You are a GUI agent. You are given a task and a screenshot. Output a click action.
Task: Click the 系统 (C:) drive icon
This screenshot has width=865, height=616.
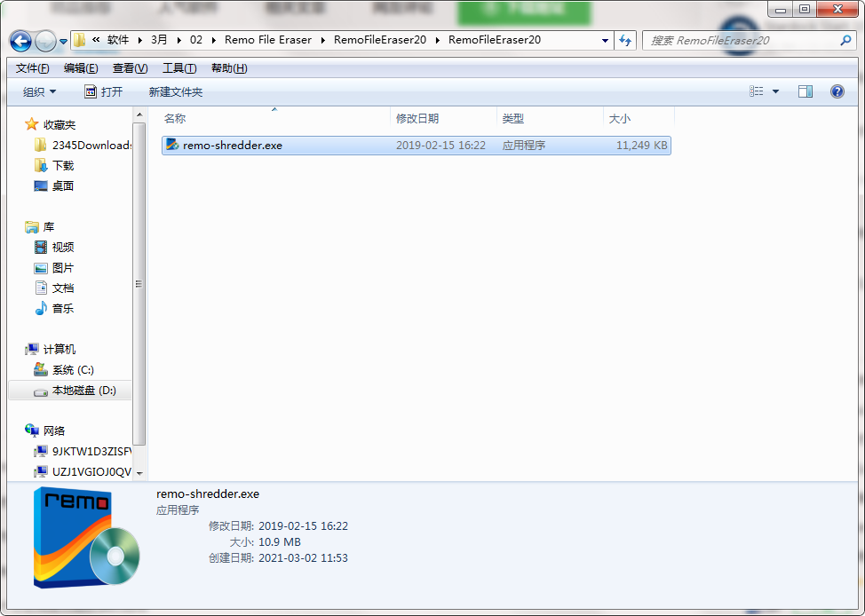[x=40, y=369]
